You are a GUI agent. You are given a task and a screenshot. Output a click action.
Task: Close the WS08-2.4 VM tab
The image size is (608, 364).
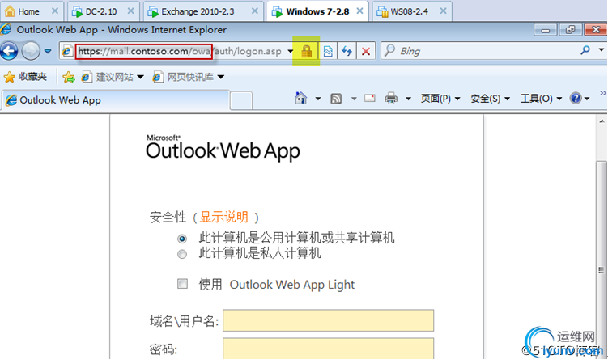[443, 11]
